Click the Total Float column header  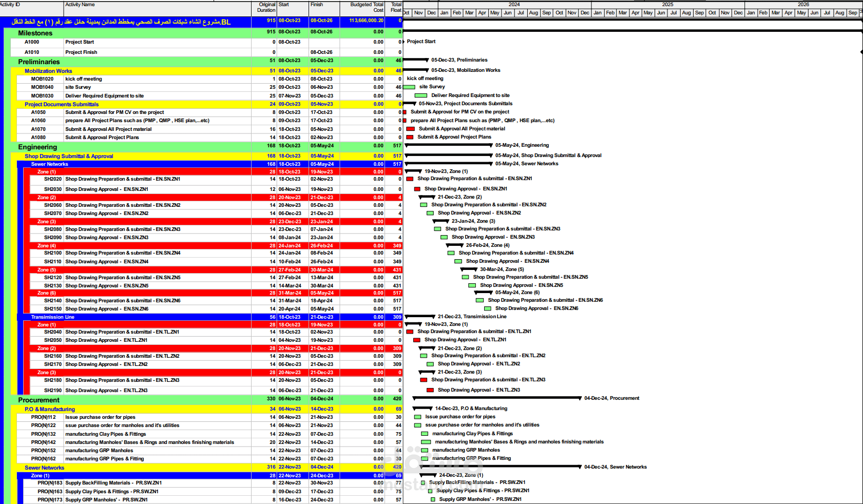point(394,8)
